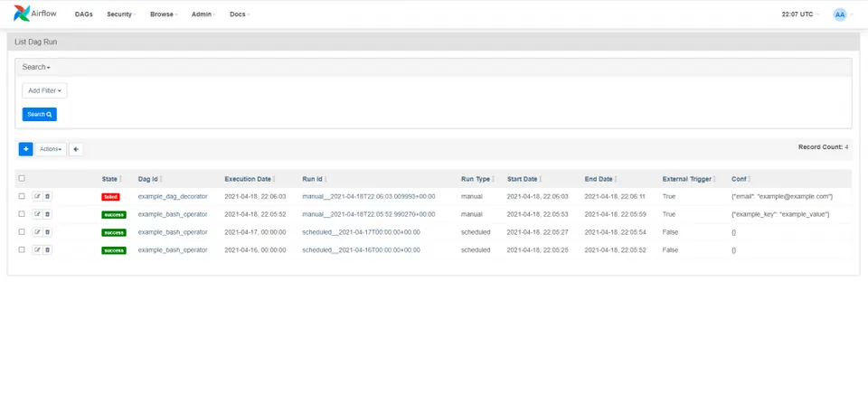Click end date 2021-04-18, 22:05:59
868x394 pixels.
(615, 214)
